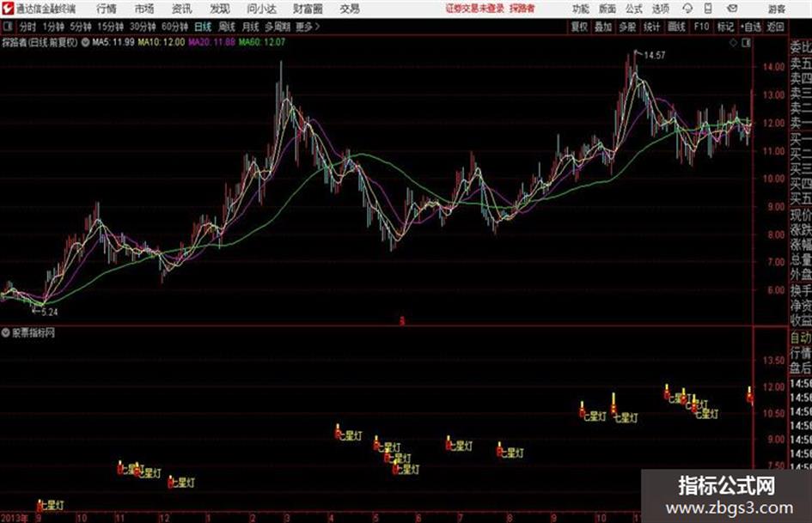Expand the main chart indicator dropdown arrow
The width and height of the screenshot is (812, 523).
[85, 42]
